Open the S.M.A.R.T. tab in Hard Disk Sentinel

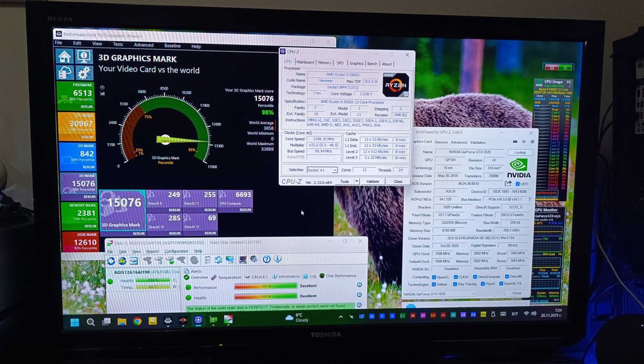coord(257,277)
